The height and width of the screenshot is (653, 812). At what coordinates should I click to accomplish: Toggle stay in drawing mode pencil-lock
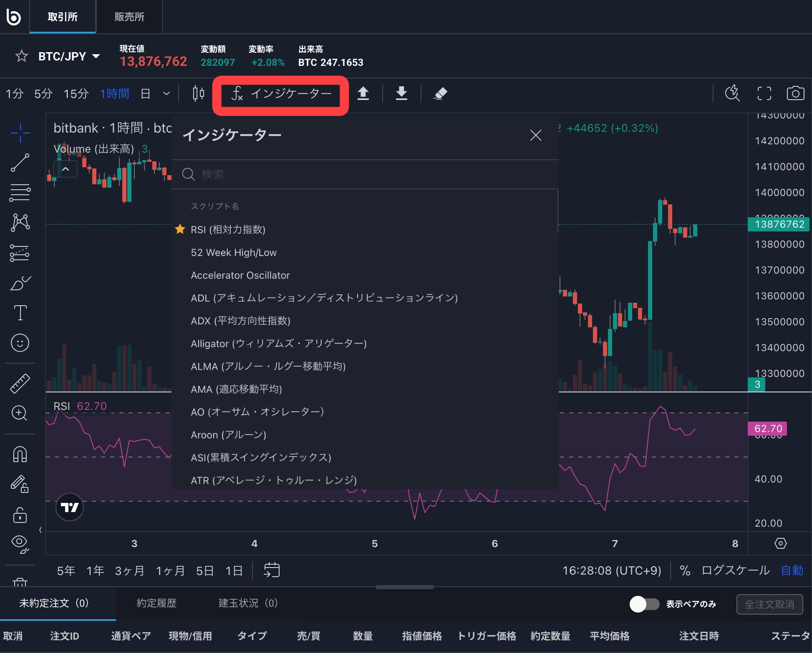[x=20, y=484]
